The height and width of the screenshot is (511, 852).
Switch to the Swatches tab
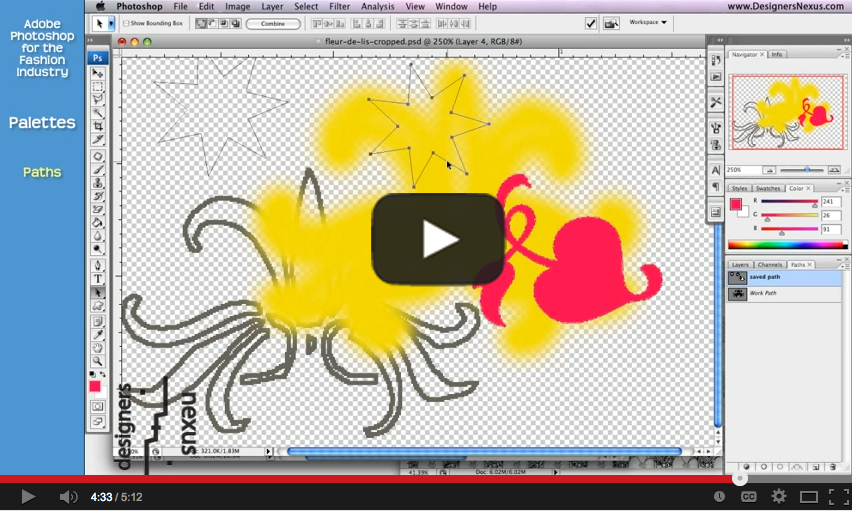tap(768, 188)
